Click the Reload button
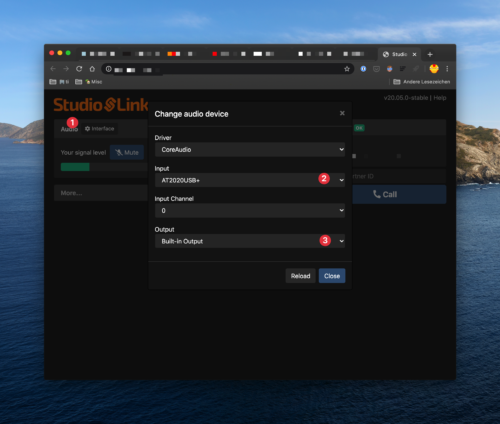Image resolution: width=500 pixels, height=424 pixels. (300, 276)
